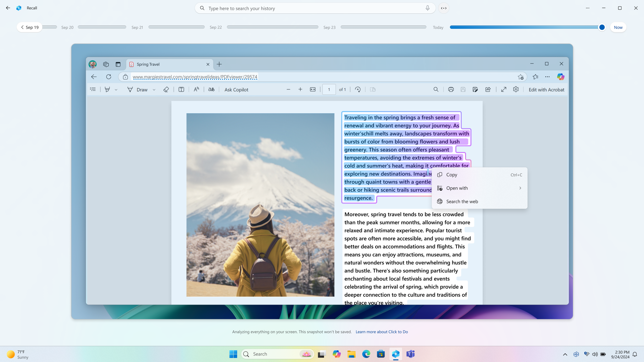Select Search the web from context menu

(x=462, y=201)
